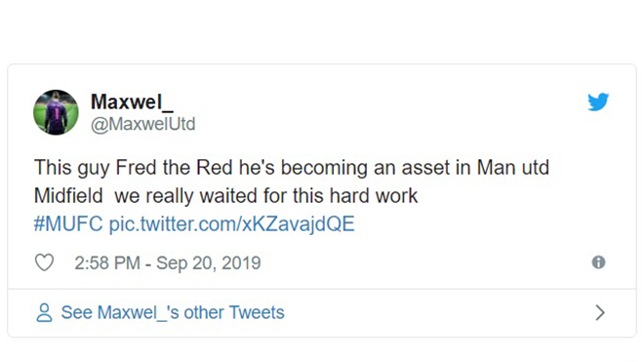Click the word 'Tweets' in the footer link
Viewport: 644px width, 362px height.
(257, 312)
